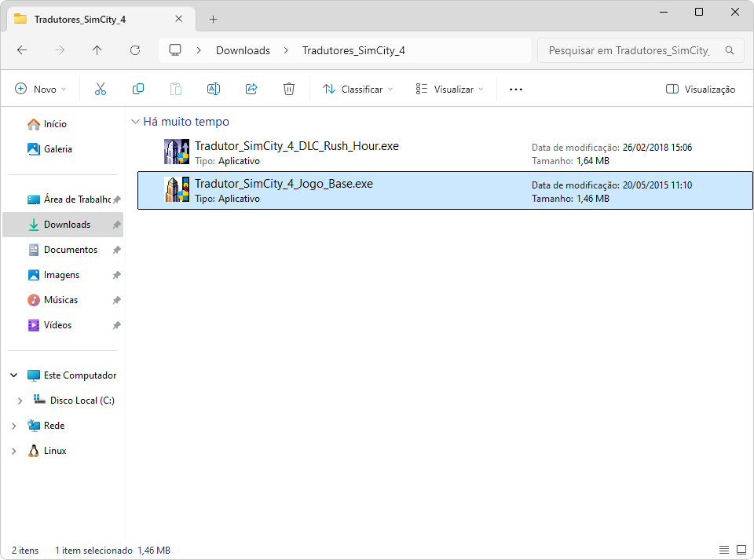Screen dimensions: 754x560
Task: Click the computer icon in address bar
Action: coord(175,50)
